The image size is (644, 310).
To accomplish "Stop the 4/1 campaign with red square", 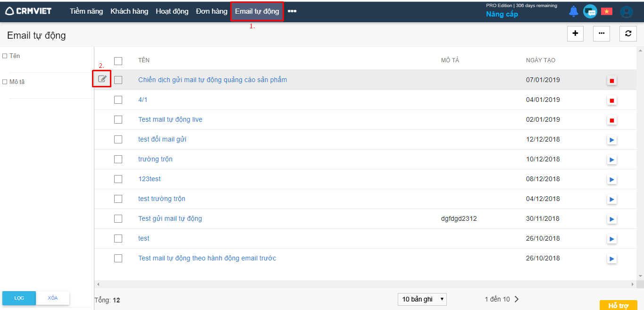I will (x=612, y=101).
